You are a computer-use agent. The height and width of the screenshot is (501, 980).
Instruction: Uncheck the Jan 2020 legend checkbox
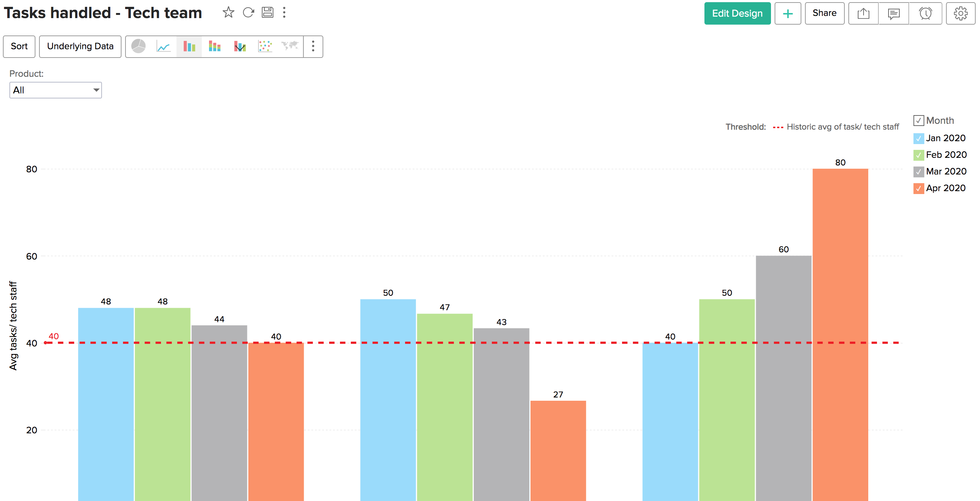[x=919, y=138]
